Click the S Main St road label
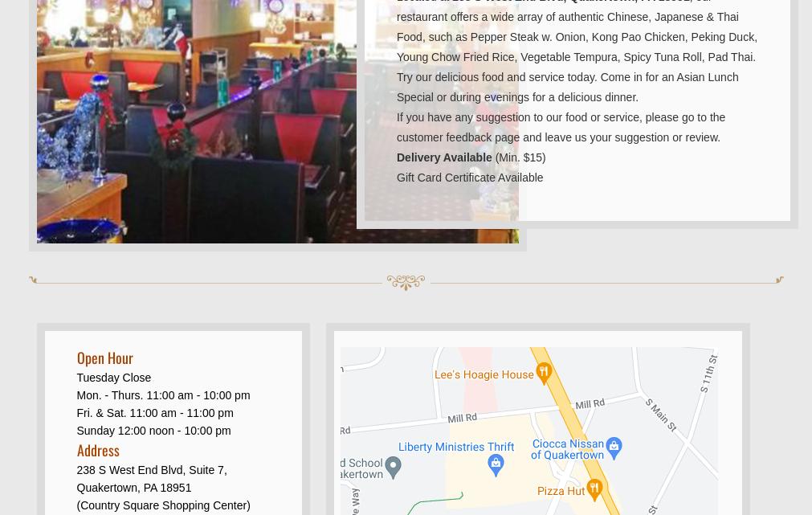812x515 pixels. (x=661, y=415)
